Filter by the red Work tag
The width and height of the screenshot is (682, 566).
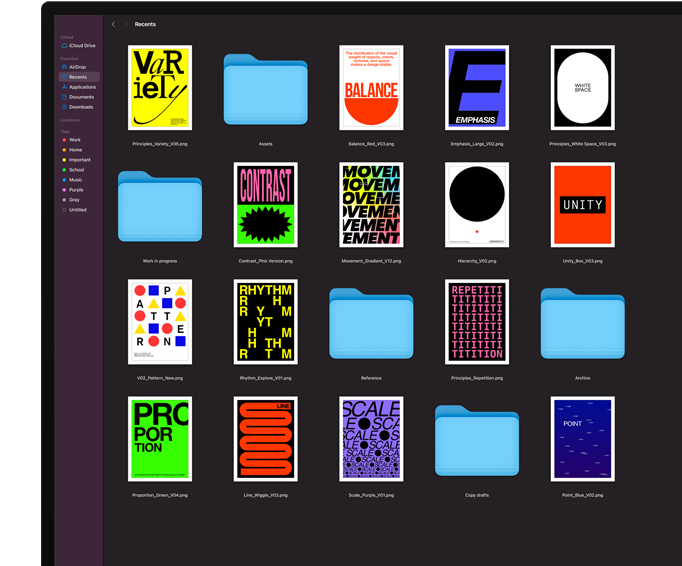click(x=74, y=140)
